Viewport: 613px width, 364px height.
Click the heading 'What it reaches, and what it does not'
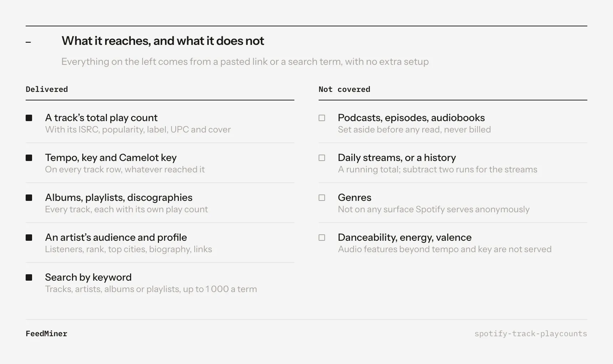[x=163, y=41]
